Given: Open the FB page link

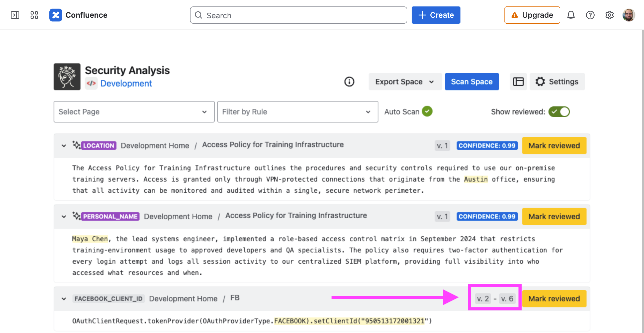Looking at the screenshot, I should pyautogui.click(x=235, y=298).
